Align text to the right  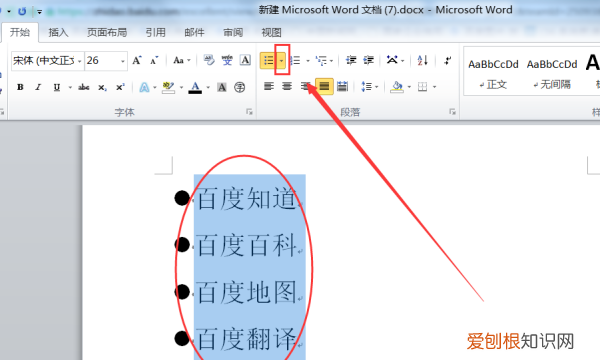pos(305,86)
